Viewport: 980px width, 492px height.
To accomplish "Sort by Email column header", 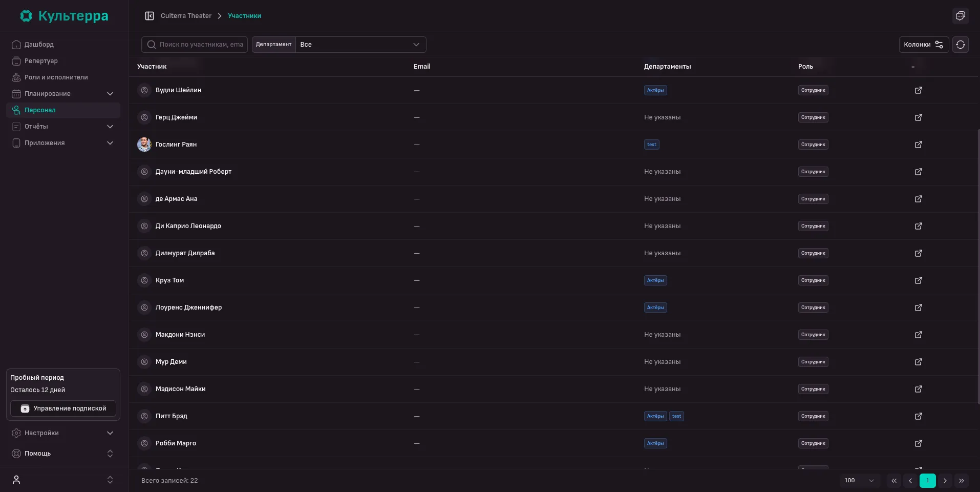I will (422, 67).
